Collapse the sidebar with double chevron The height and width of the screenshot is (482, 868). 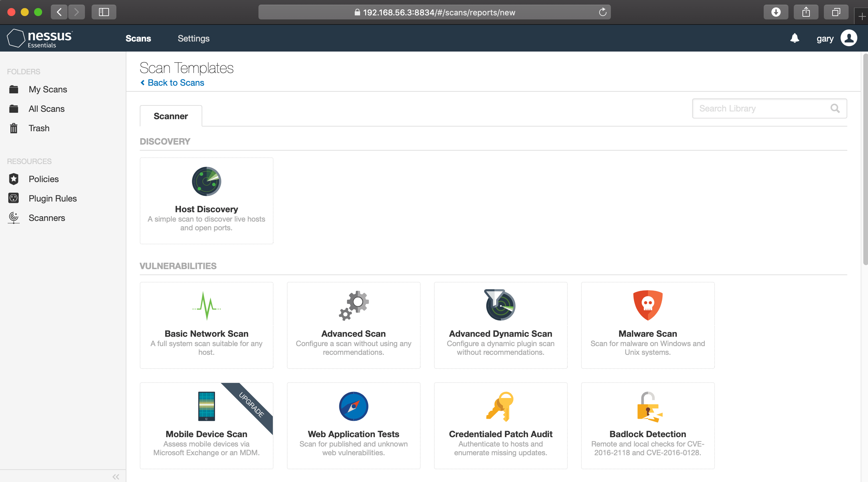tap(116, 476)
